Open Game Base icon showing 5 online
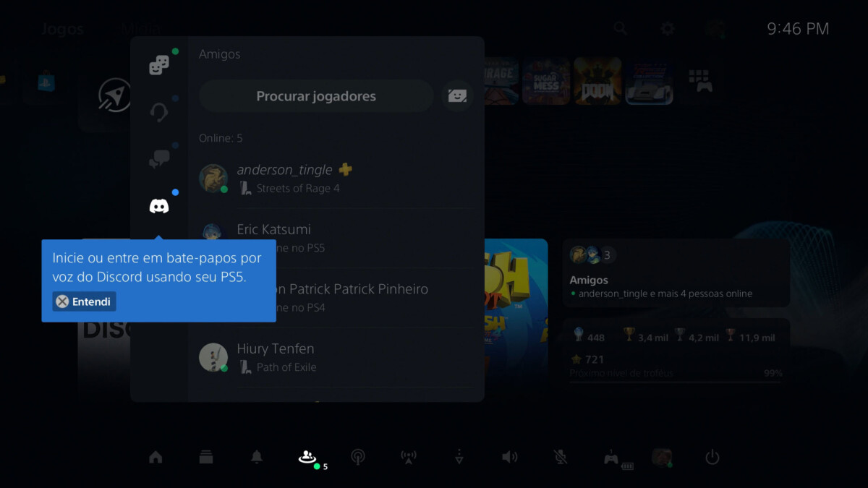Image resolution: width=868 pixels, height=488 pixels. [307, 457]
